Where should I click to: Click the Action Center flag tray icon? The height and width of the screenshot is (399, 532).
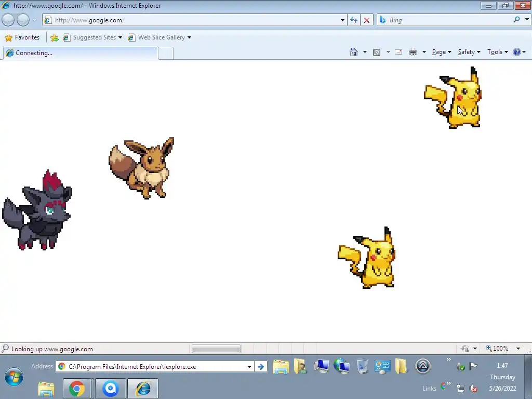pos(473,366)
